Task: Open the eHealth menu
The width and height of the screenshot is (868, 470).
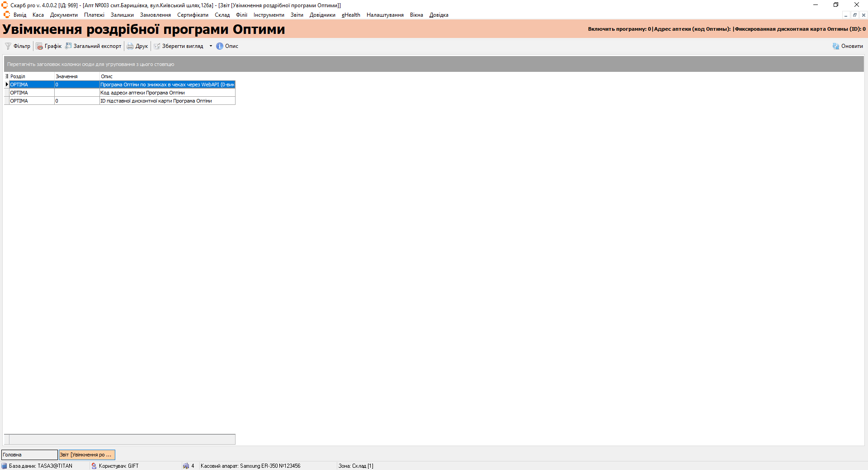Action: click(x=351, y=15)
